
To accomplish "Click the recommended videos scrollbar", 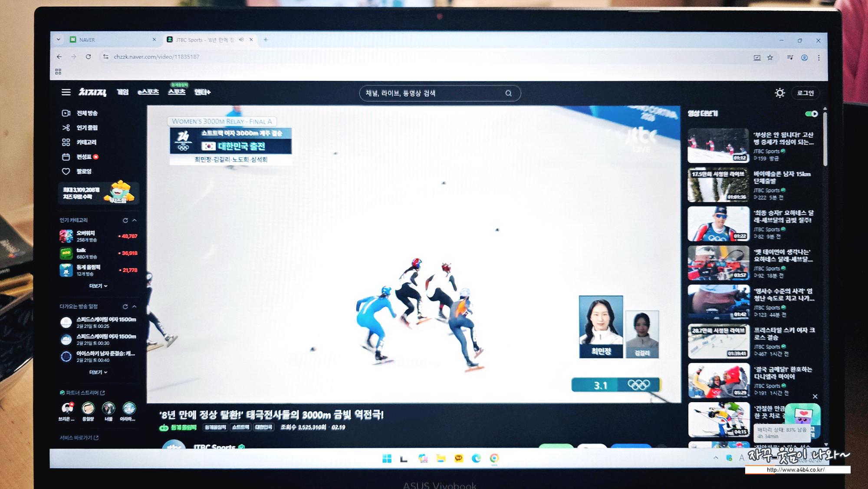I will tap(825, 139).
